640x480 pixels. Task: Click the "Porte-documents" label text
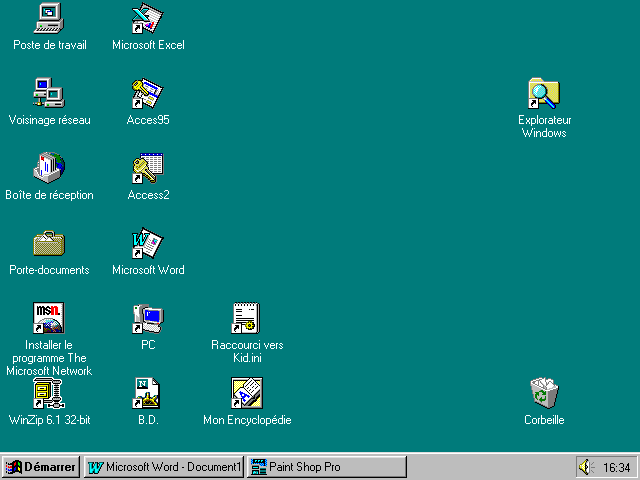tap(49, 270)
